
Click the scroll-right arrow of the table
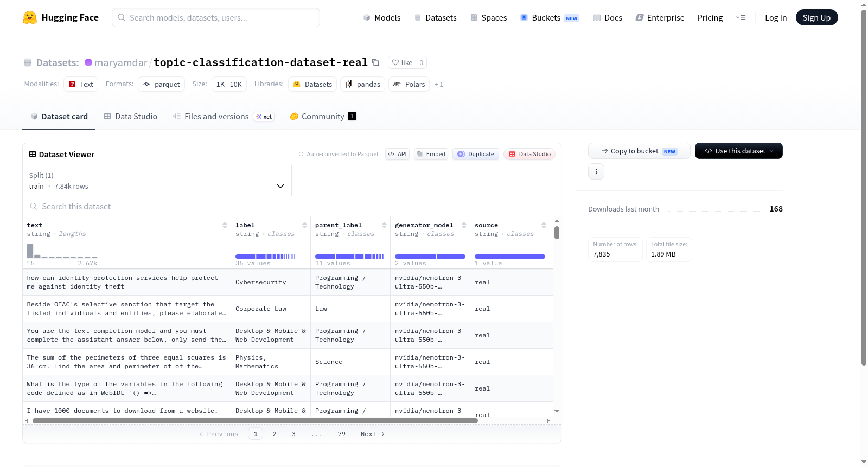548,420
